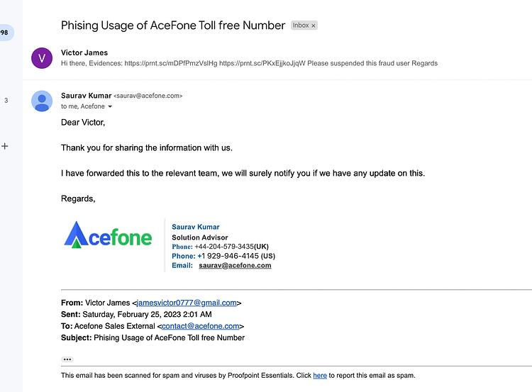The height and width of the screenshot is (392, 532).
Task: Remove the Inbox label with x
Action: click(x=314, y=26)
